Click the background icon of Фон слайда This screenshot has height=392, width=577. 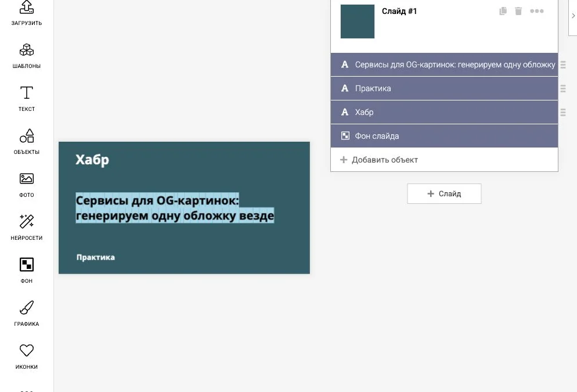345,136
